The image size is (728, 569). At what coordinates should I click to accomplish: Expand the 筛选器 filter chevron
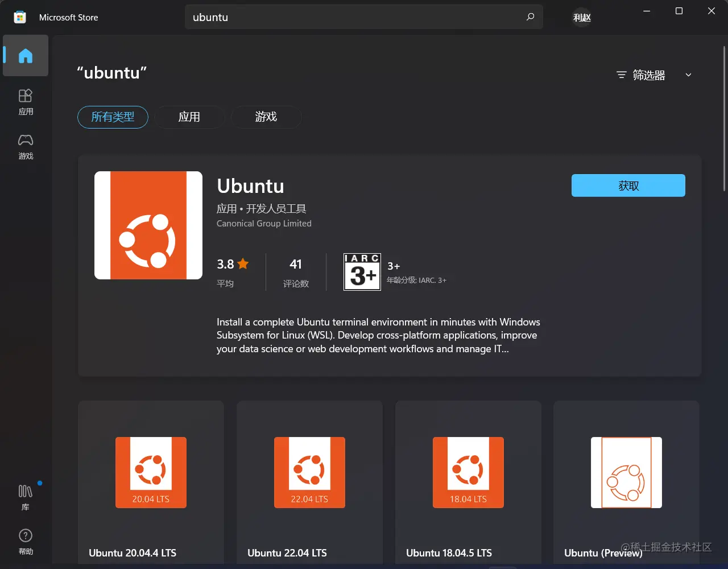pos(688,75)
